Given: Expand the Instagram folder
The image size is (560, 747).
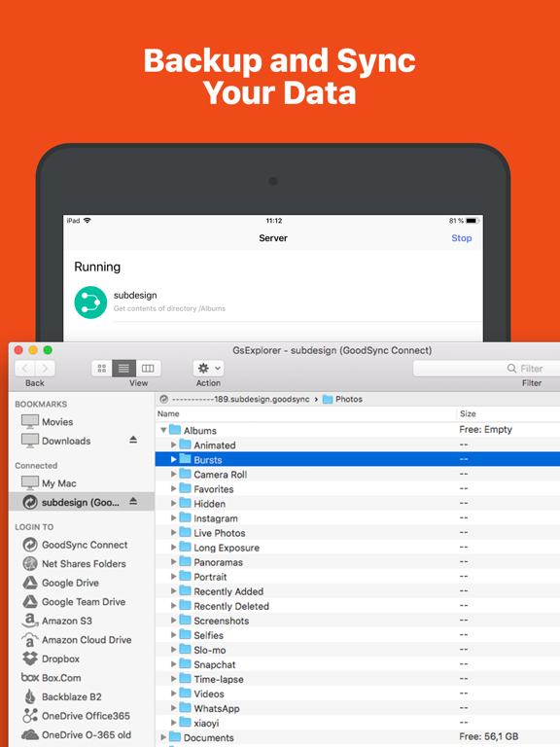Looking at the screenshot, I should (x=173, y=518).
